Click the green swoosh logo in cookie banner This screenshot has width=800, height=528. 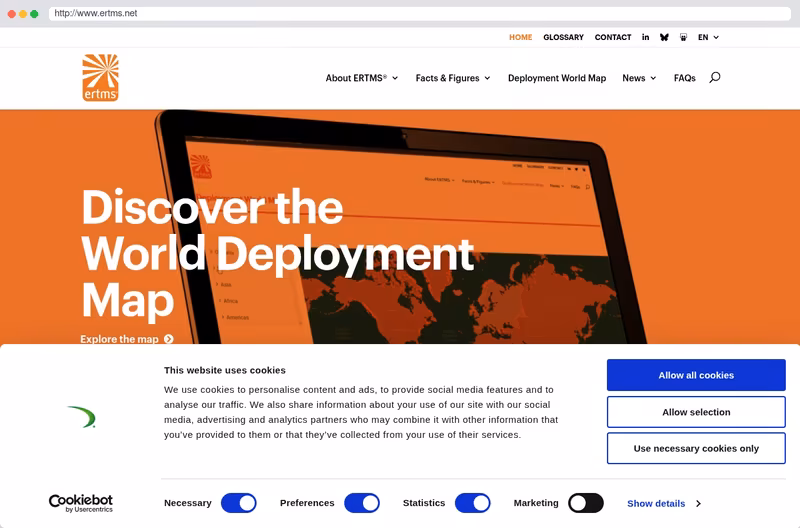point(82,416)
